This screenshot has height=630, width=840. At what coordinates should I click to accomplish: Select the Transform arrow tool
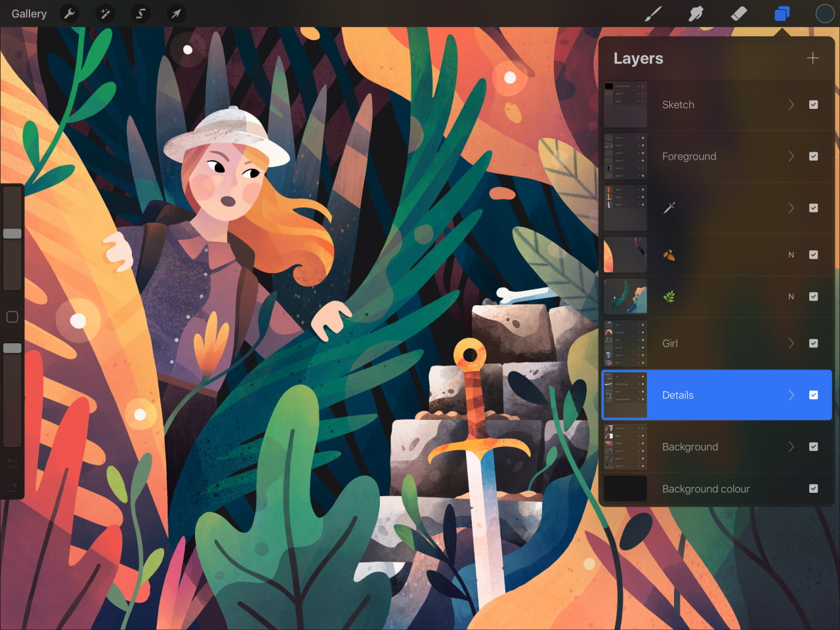(x=175, y=13)
